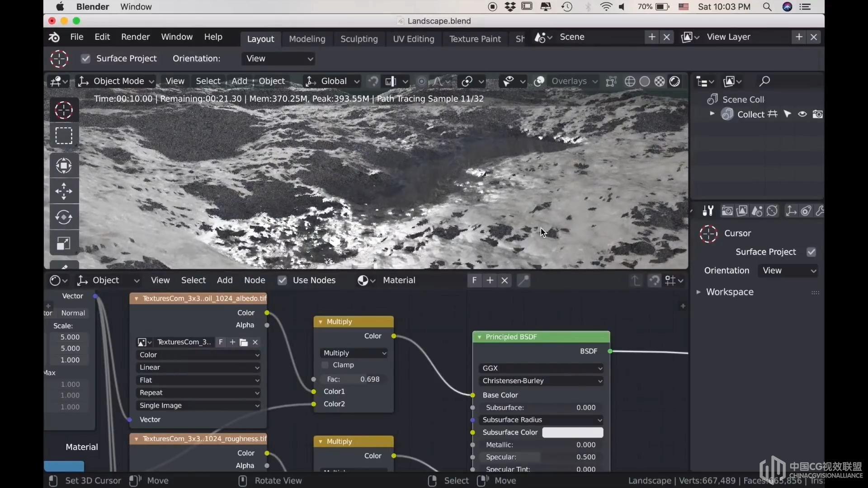This screenshot has height=488, width=868.
Task: Open the Orientation View dropdown in header
Action: click(x=278, y=59)
